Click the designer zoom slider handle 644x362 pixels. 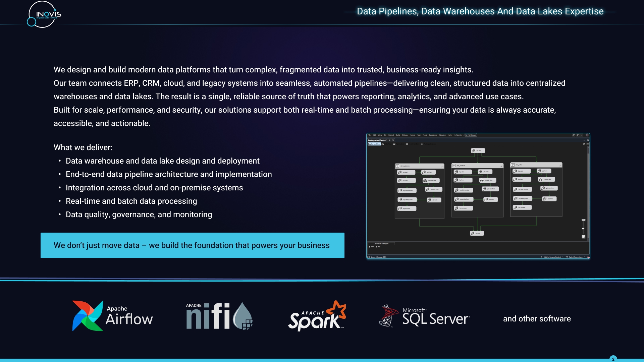(583, 229)
